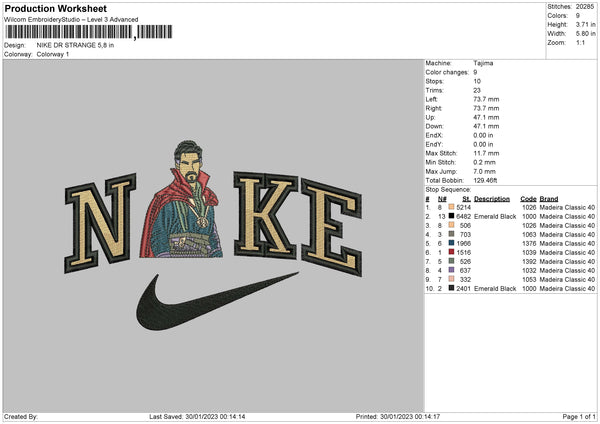
Task: Click the Stitches value '20285'
Action: tap(585, 7)
